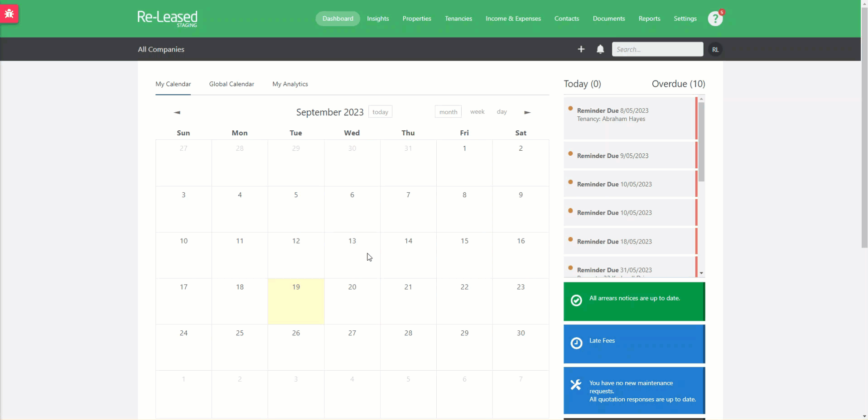
Task: Go to next month with right arrow
Action: tap(527, 112)
